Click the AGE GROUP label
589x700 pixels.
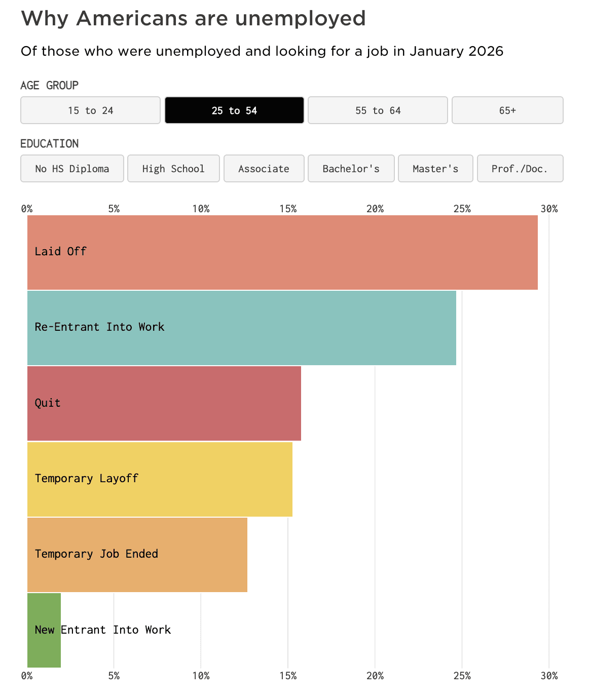(x=50, y=85)
